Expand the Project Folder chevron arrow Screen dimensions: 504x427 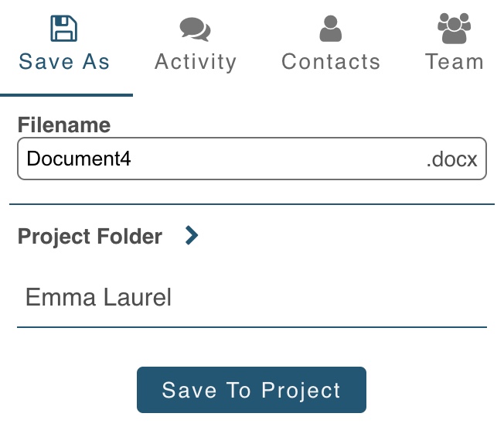pos(192,236)
